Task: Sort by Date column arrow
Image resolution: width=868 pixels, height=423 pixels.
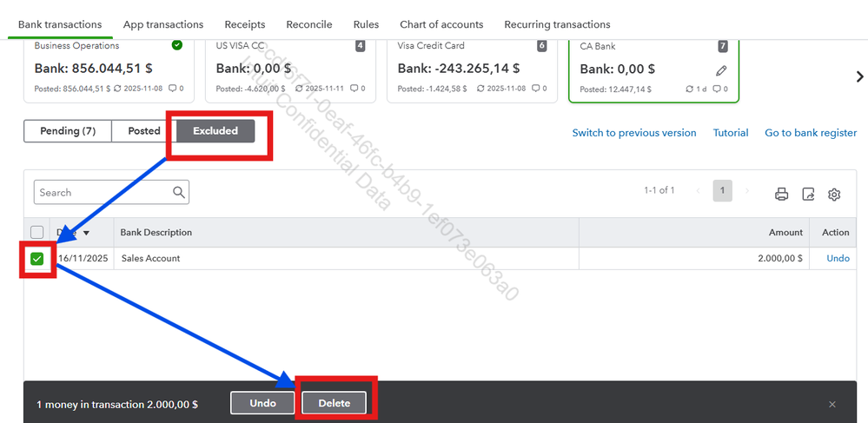Action: click(x=86, y=233)
